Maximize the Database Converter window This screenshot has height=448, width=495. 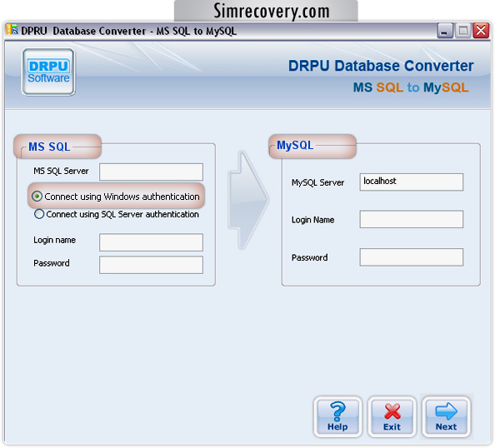pos(462,31)
